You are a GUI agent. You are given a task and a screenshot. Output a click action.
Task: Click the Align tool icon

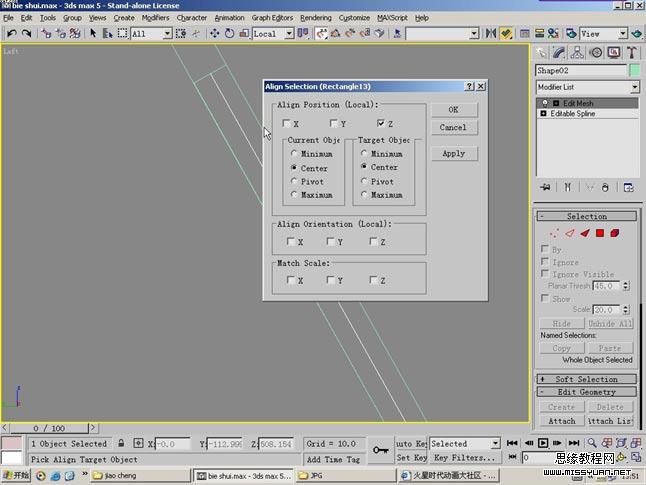tap(506, 33)
